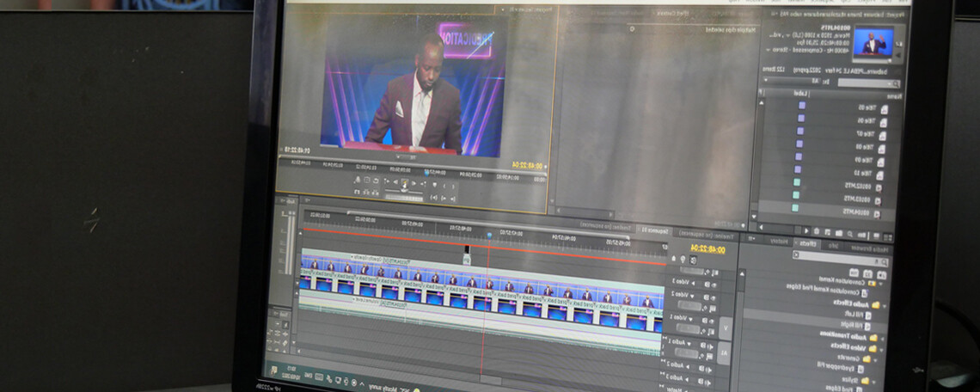Switch to the History tab
Image resolution: width=980 pixels, height=392 pixels.
click(779, 242)
